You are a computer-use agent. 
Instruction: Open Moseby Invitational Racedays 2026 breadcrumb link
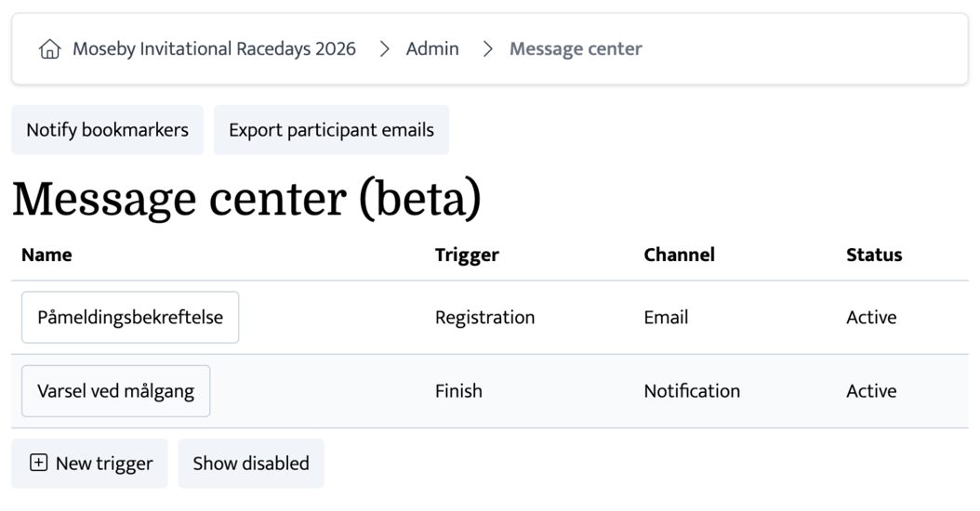point(214,49)
